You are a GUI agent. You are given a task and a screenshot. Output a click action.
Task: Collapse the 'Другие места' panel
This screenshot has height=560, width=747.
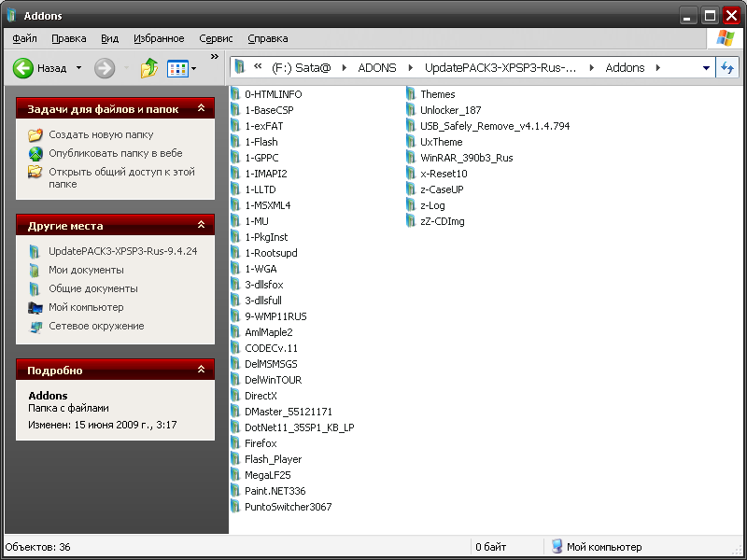click(x=201, y=226)
